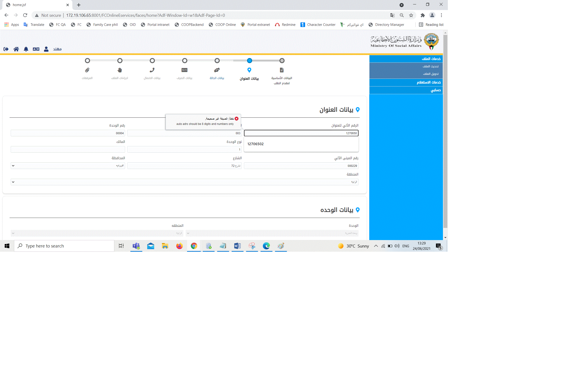Open the الوحدة dropdown in unit section
This screenshot has width=578, height=392.
[272, 234]
